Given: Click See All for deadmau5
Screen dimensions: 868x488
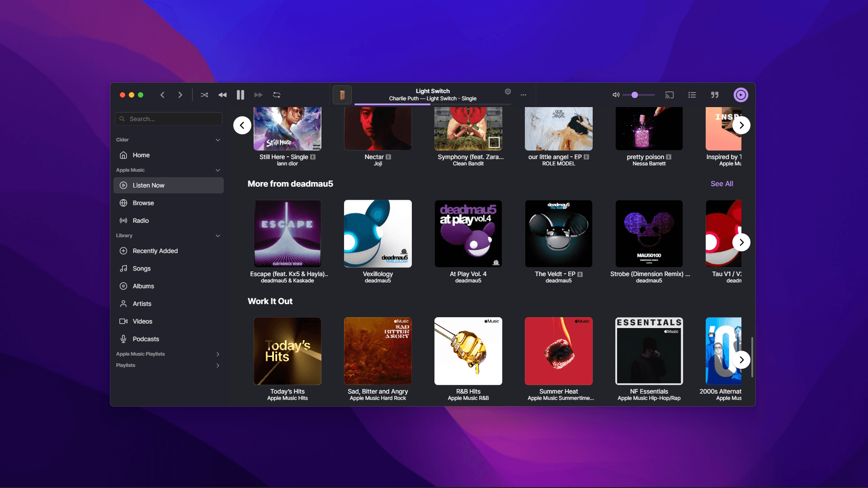Looking at the screenshot, I should [722, 184].
